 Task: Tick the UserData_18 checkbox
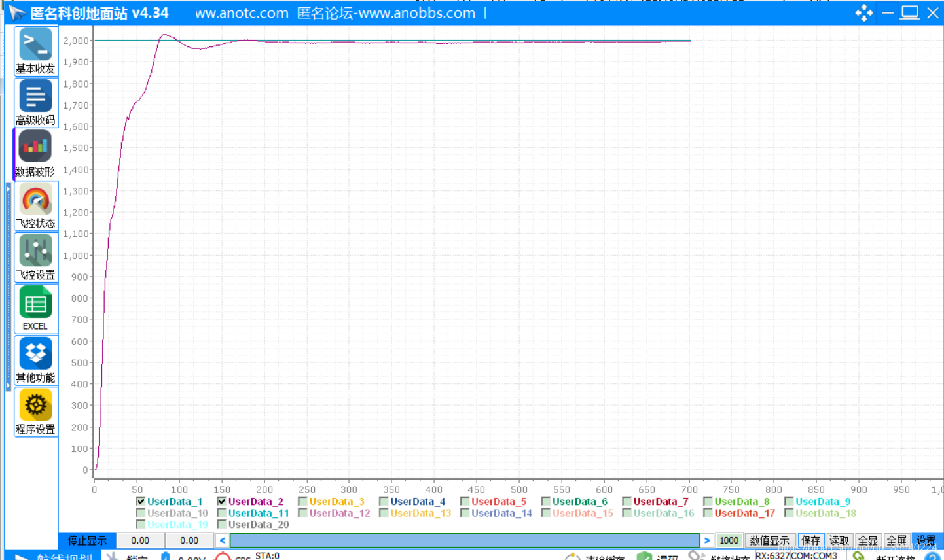pos(789,514)
